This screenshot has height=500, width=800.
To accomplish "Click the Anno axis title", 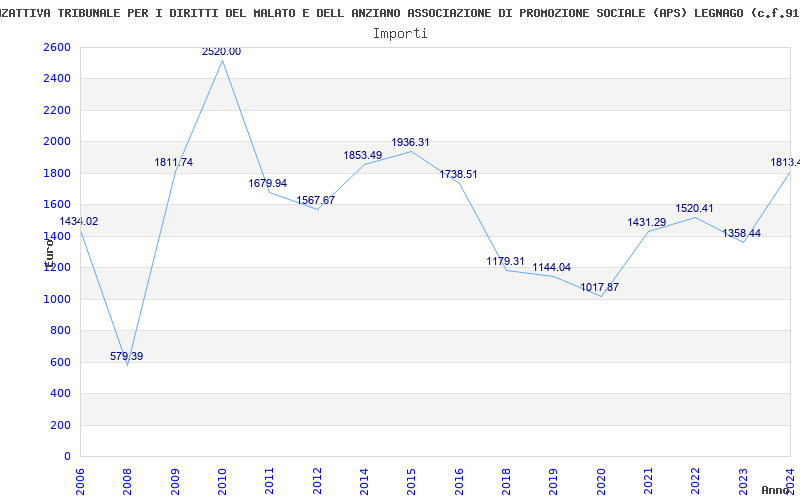I will [777, 490].
